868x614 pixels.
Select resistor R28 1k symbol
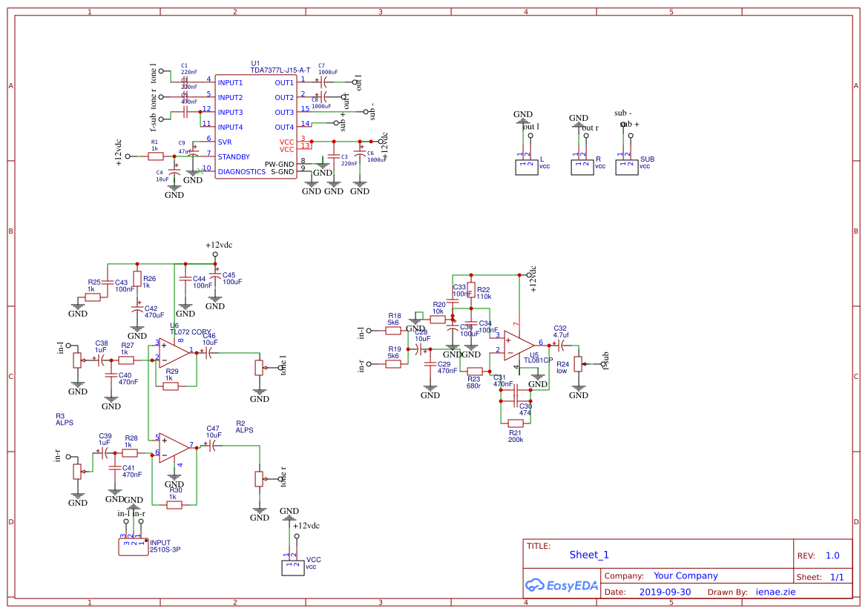[130, 453]
